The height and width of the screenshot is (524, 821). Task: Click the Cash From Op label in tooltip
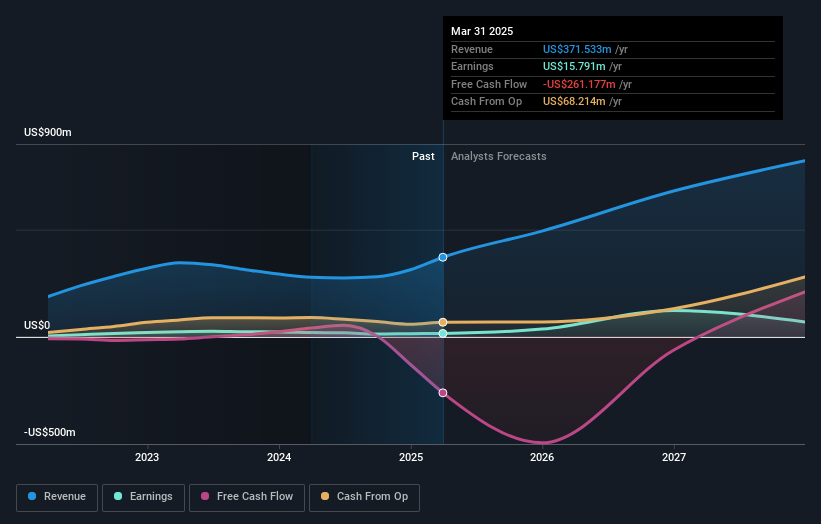tap(486, 102)
